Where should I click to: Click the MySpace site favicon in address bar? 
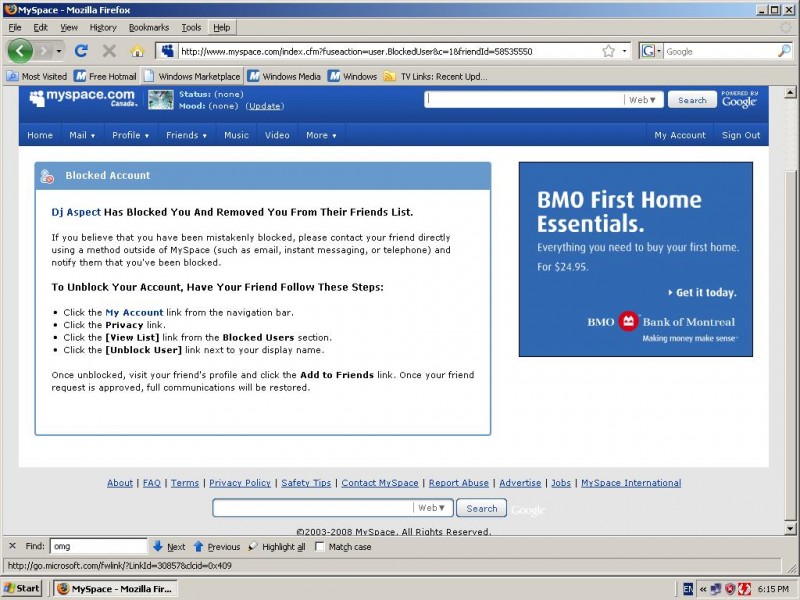[x=167, y=51]
